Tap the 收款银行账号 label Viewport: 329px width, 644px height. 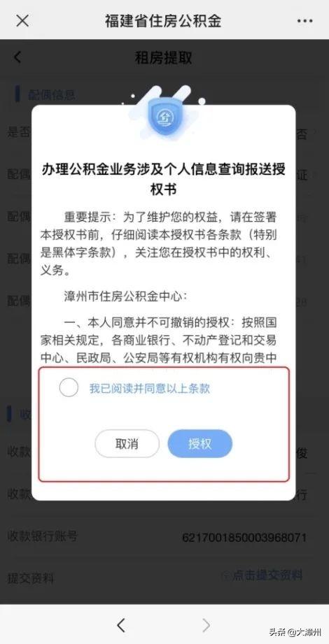coord(43,536)
